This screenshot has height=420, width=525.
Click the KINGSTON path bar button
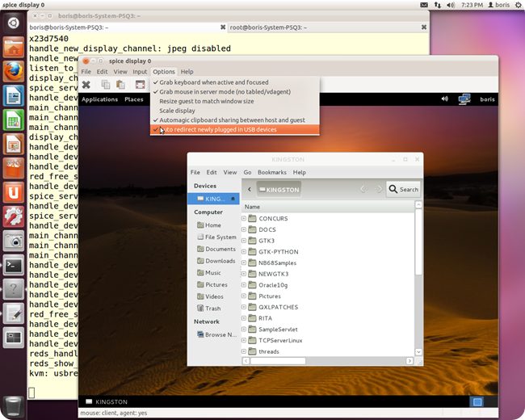[279, 190]
